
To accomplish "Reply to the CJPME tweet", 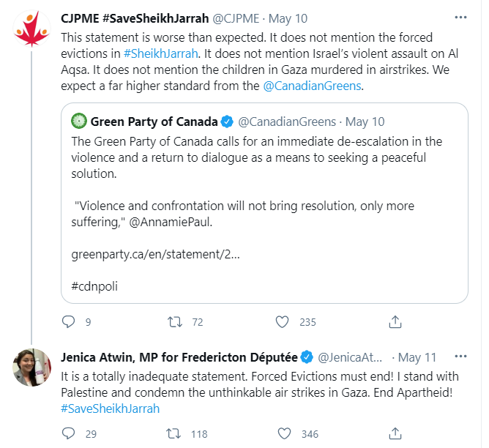I will point(68,322).
